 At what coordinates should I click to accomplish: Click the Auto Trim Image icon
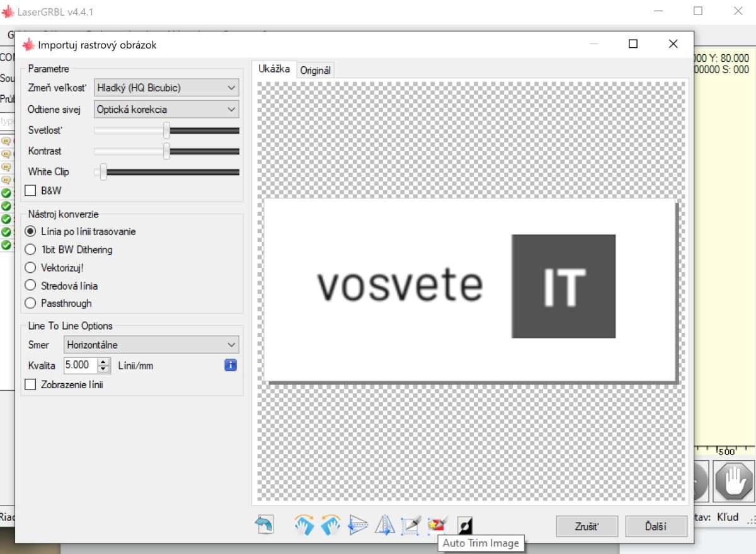[437, 524]
